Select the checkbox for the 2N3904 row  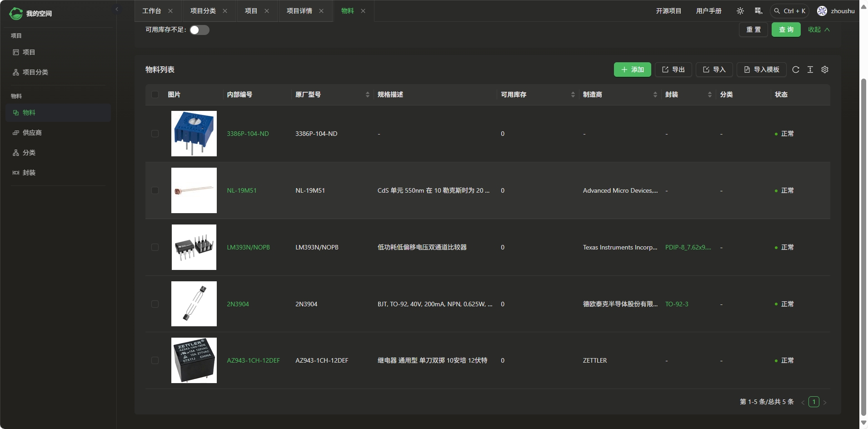155,304
